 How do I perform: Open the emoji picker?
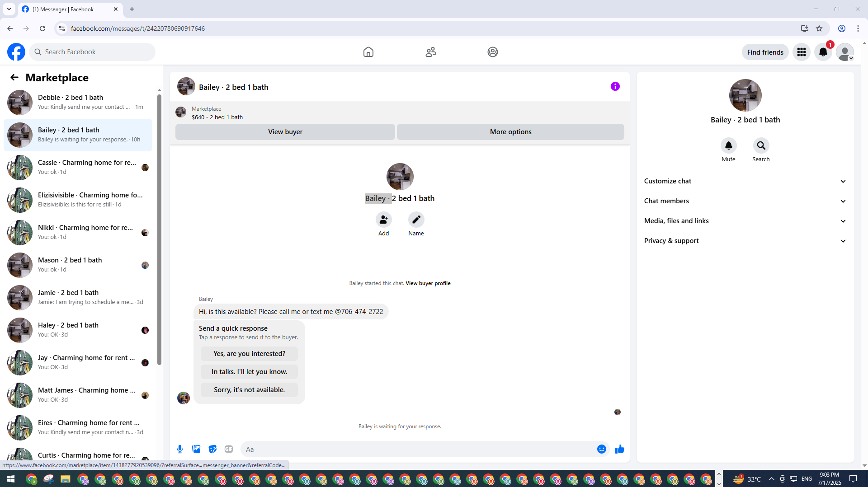coord(602,449)
